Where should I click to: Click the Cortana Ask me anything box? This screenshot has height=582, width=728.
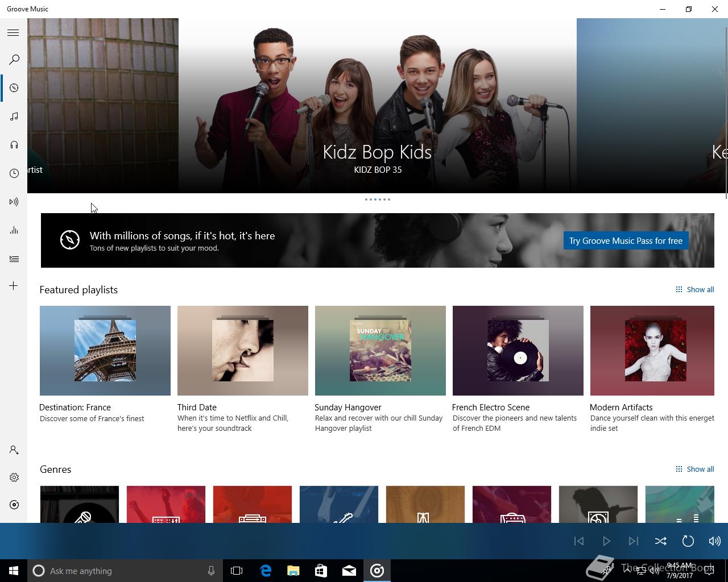click(x=124, y=571)
